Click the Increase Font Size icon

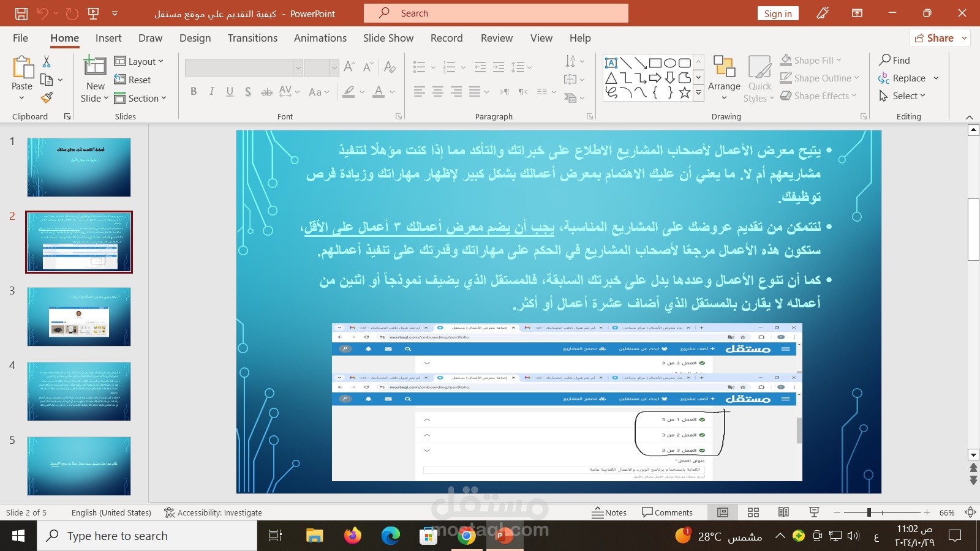[349, 67]
